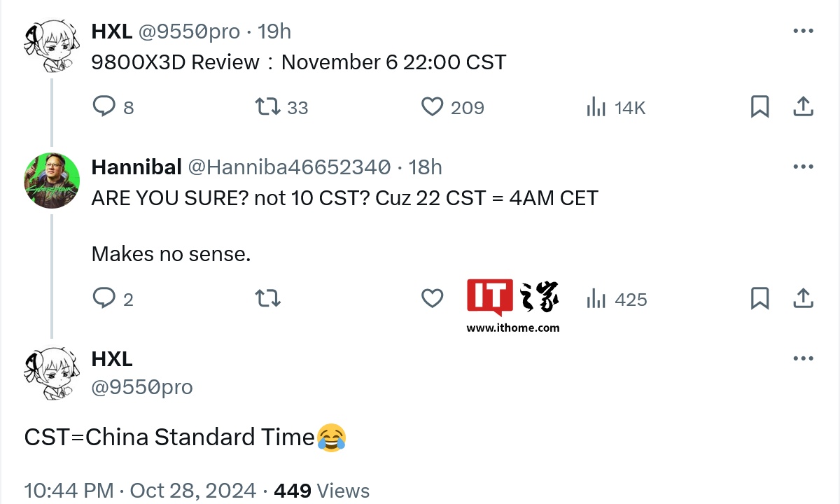
Task: Like Hannibal's tweet
Action: click(x=432, y=299)
